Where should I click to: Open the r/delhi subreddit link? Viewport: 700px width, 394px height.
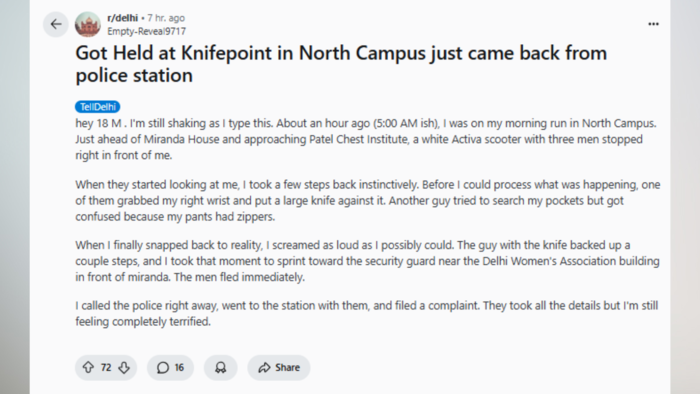(123, 18)
